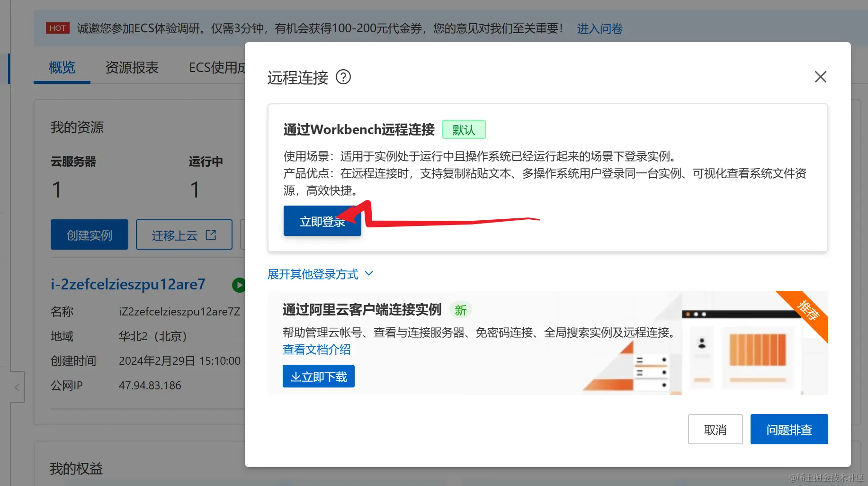Click the 通过阿里云客户端连接实例 title

[362, 310]
